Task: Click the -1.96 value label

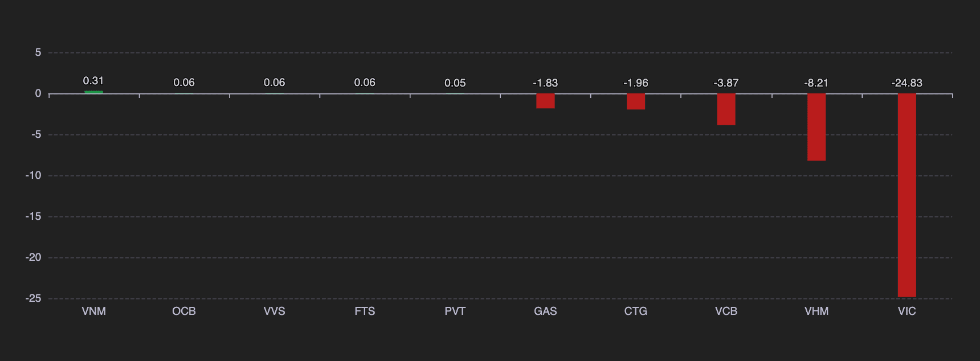Action: coord(636,83)
